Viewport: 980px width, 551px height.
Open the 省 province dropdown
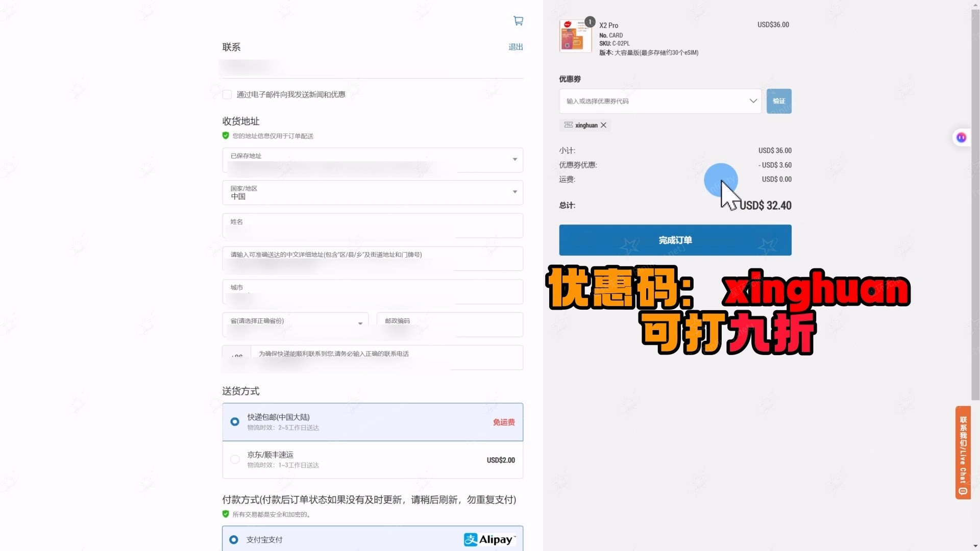[295, 324]
